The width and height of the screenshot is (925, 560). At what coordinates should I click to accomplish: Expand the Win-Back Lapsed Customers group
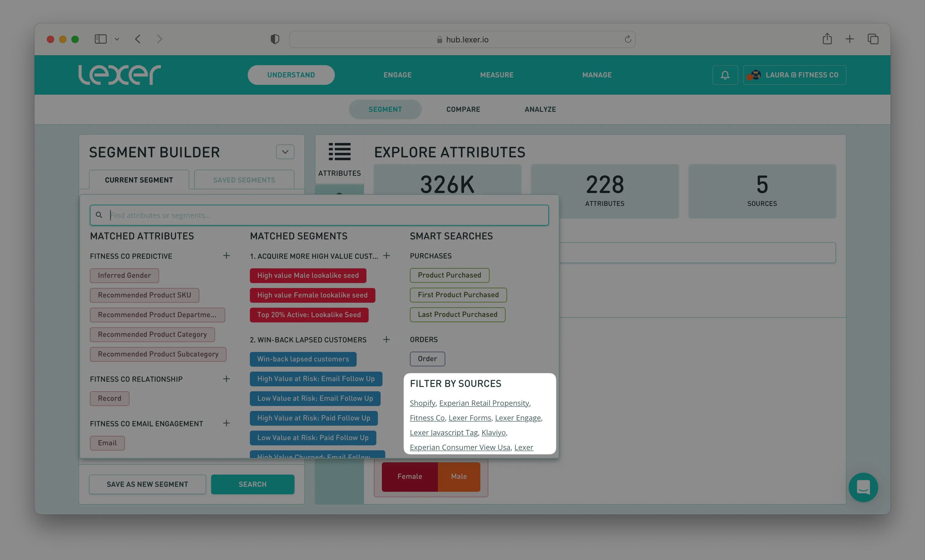click(x=386, y=339)
